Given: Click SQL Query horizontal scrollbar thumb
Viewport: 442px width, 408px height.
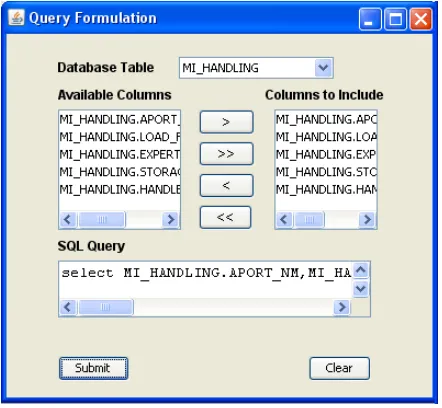Looking at the screenshot, I should coord(106,307).
